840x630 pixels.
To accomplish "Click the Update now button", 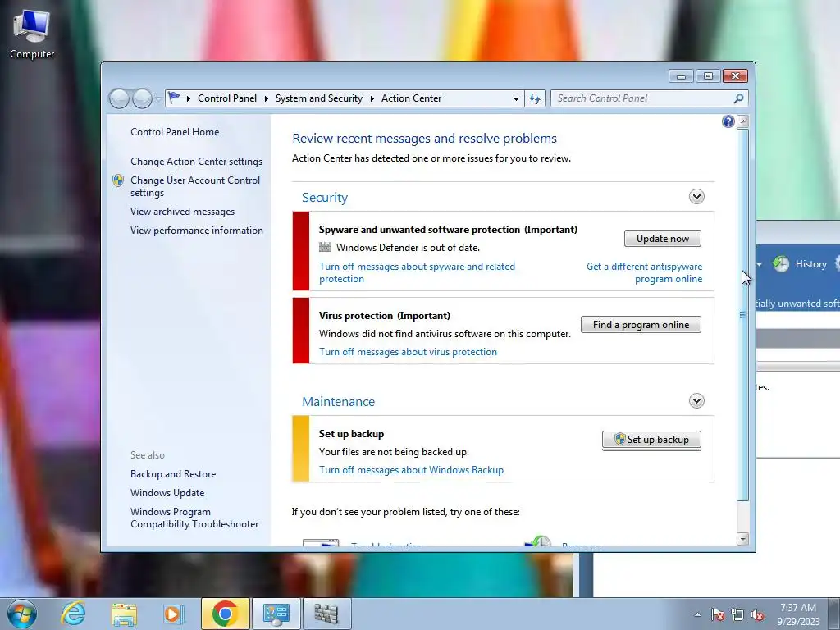I will 663,239.
